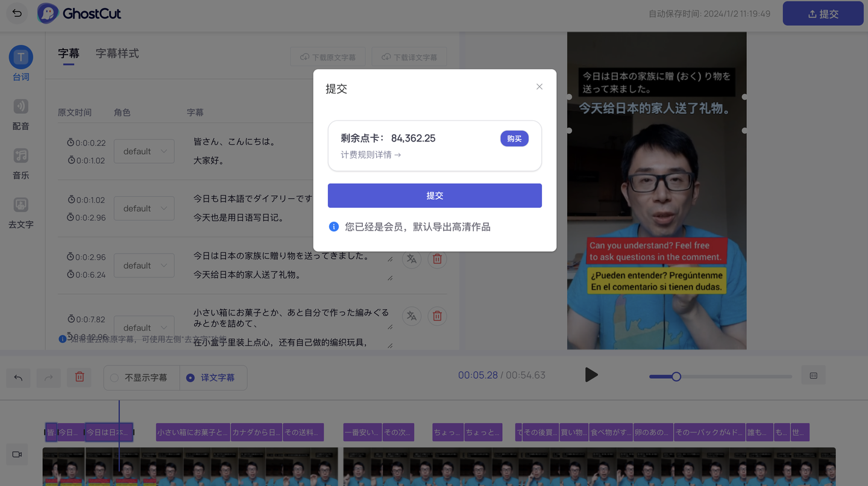The height and width of the screenshot is (486, 868).
Task: Select timeline clip カナダから日...
Action: (x=256, y=432)
